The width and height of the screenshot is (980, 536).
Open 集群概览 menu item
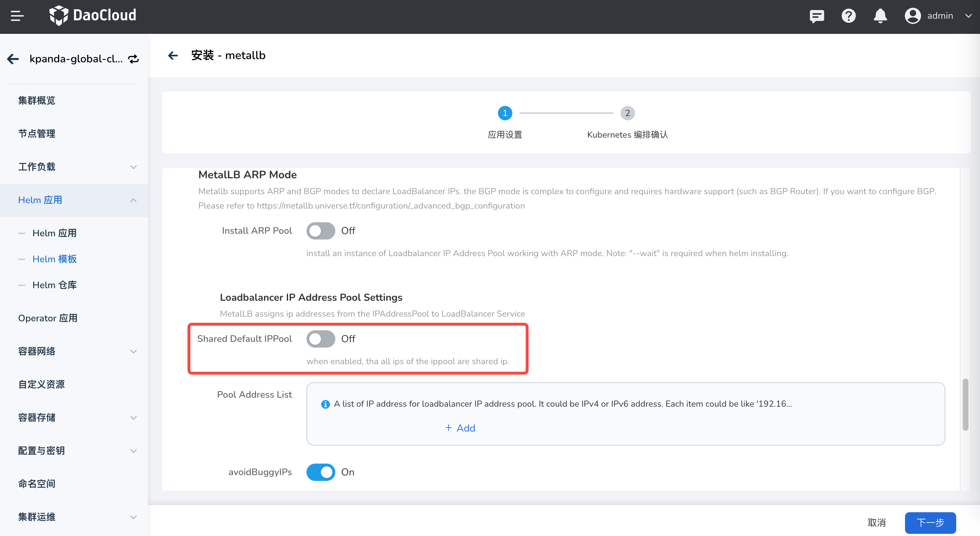click(x=36, y=100)
